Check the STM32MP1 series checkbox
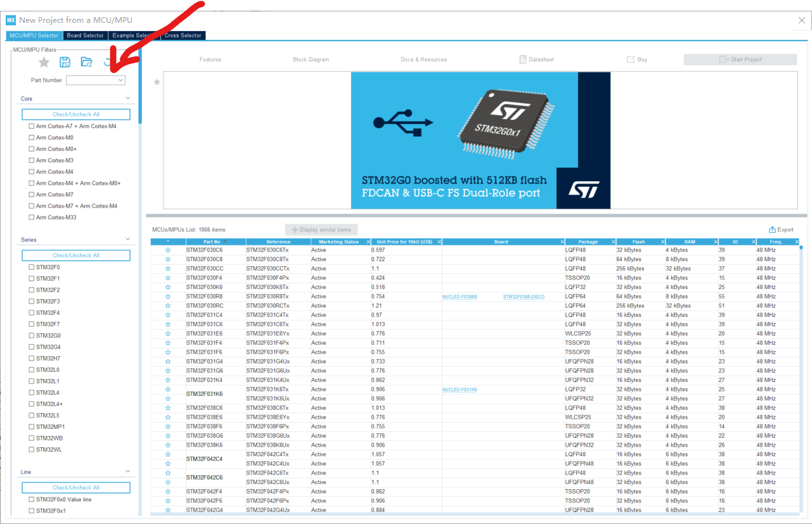The image size is (812, 524). pos(32,427)
